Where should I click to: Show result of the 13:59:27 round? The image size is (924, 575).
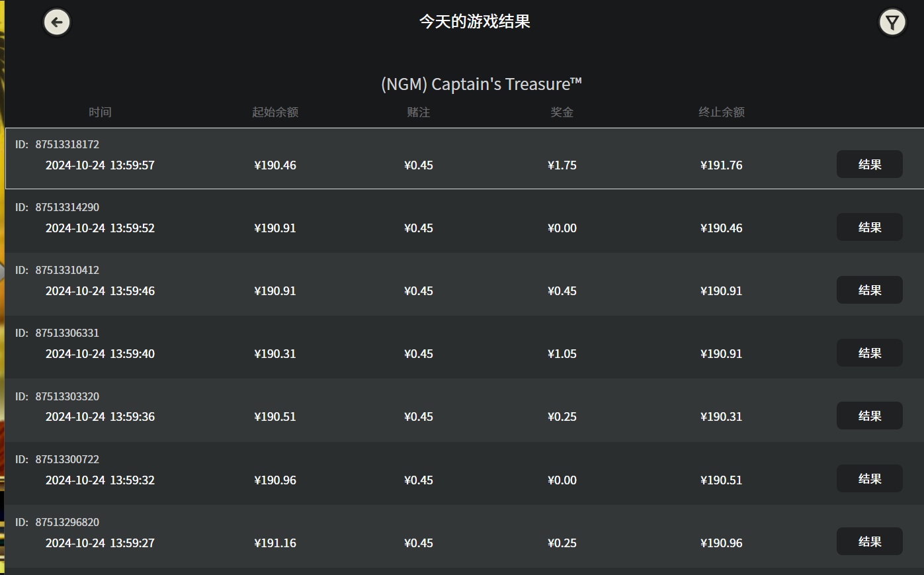(x=869, y=542)
